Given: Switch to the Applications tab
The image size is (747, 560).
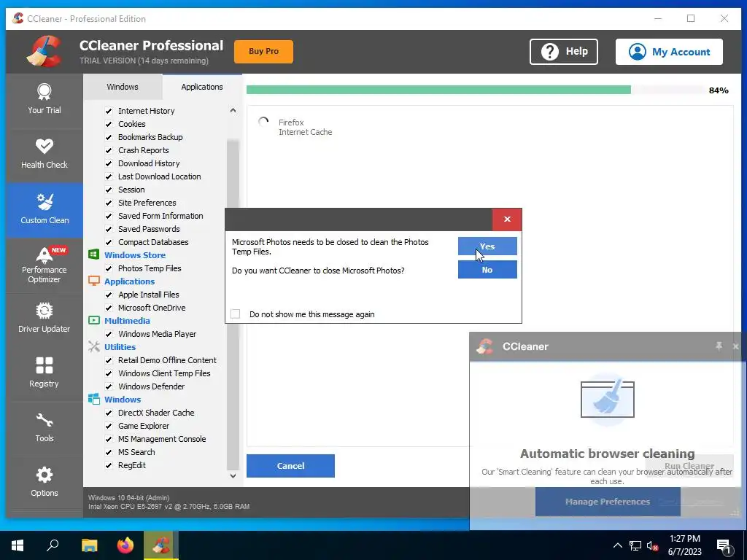Looking at the screenshot, I should click(202, 87).
